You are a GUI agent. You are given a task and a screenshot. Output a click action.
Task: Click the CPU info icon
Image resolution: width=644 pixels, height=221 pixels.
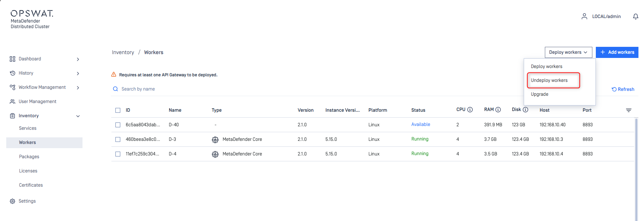[x=470, y=110]
